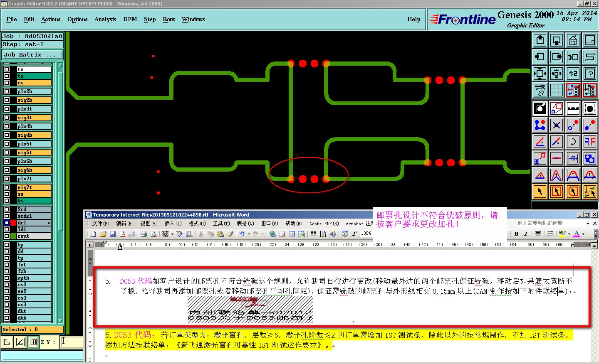
Task: Open the font color A dropdown arrow
Action: [584, 234]
